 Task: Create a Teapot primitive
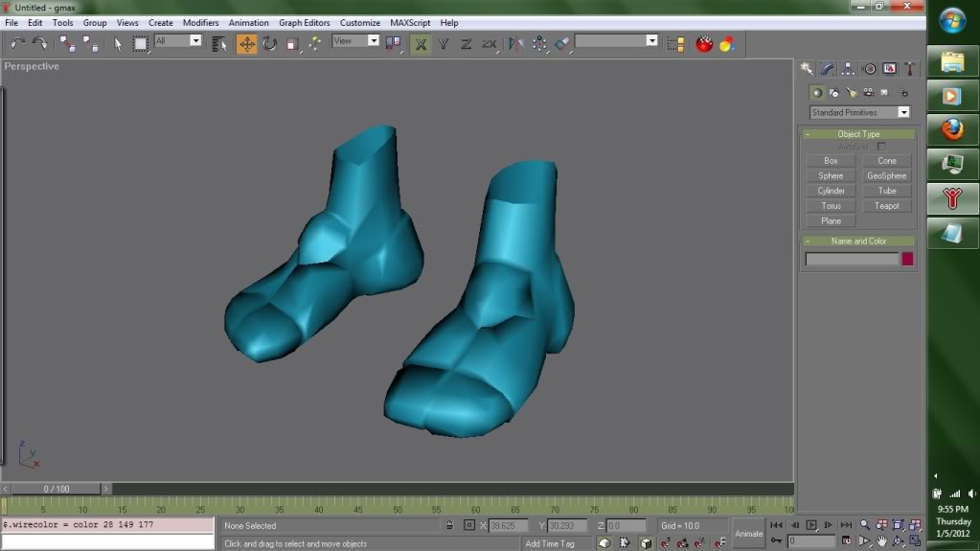click(886, 206)
